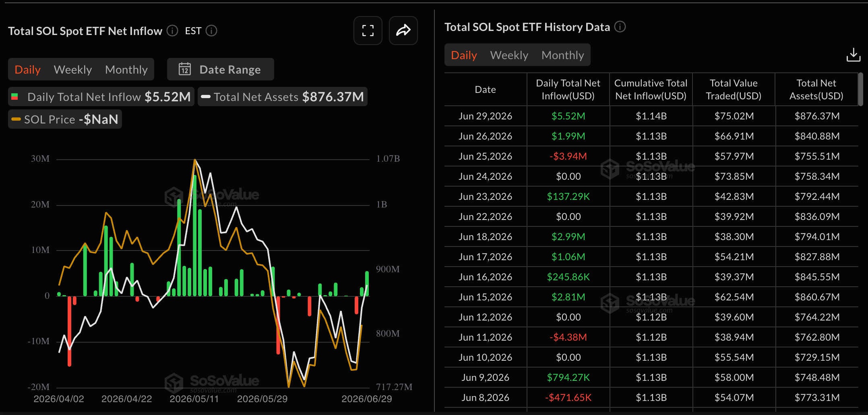Toggle Daily Total Net Inflow legend series

101,97
